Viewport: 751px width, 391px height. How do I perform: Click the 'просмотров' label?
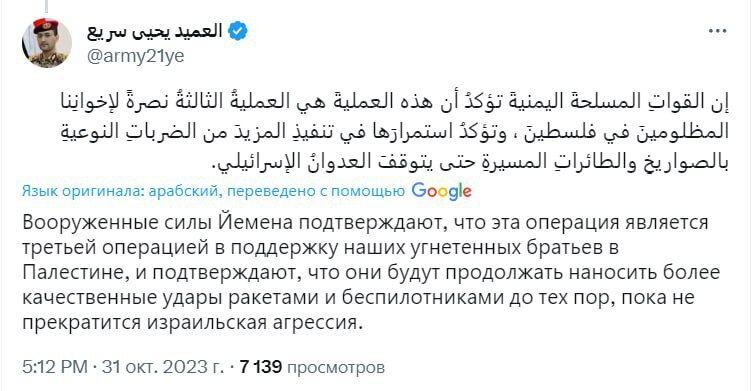tap(335, 368)
